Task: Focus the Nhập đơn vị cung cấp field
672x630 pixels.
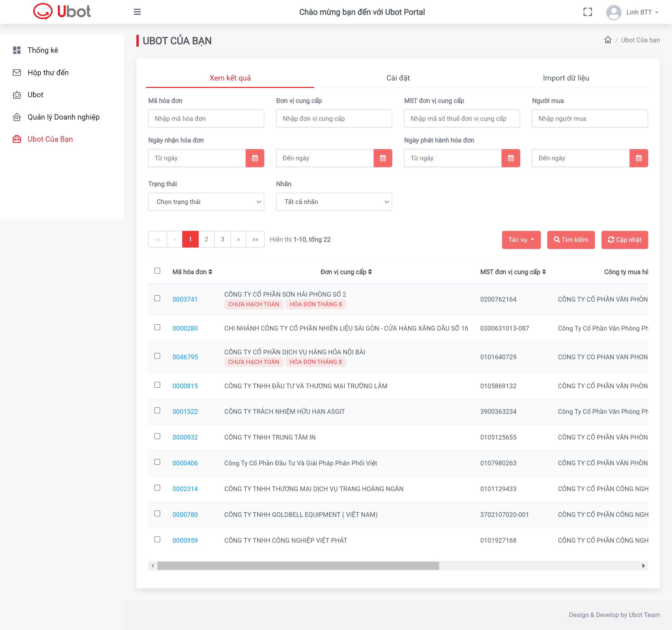Action: 334,119
